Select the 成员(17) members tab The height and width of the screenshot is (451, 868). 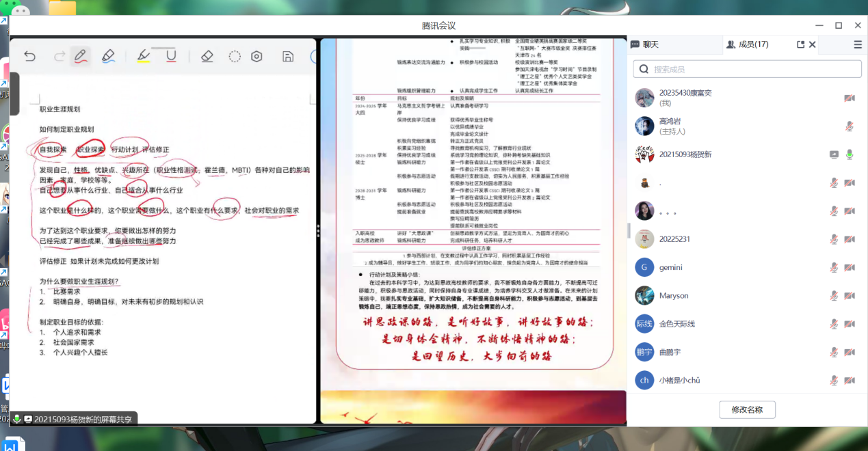[748, 44]
